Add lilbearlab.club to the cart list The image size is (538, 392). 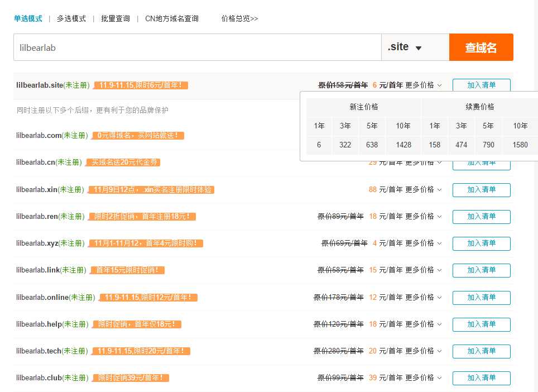point(481,378)
